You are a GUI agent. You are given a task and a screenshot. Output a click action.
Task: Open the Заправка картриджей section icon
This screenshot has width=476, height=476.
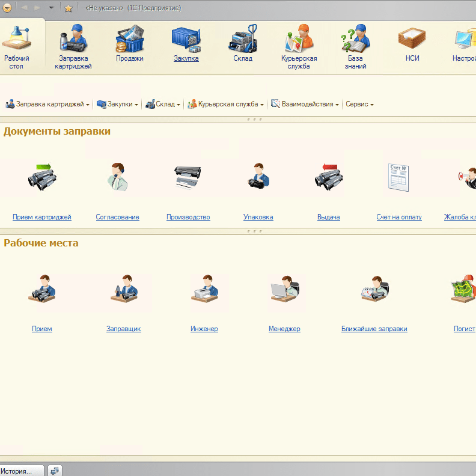pos(73,38)
